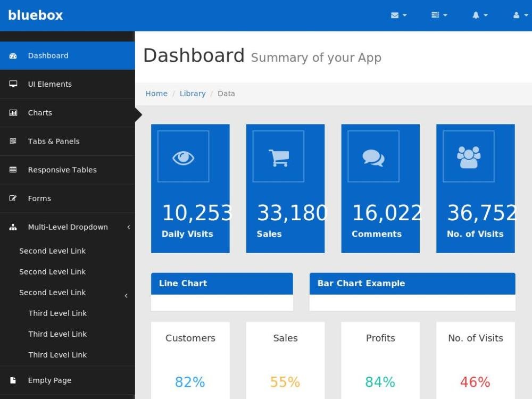Go to Tabs & Panels section
Screen dimensions: 532x399
(x=53, y=142)
